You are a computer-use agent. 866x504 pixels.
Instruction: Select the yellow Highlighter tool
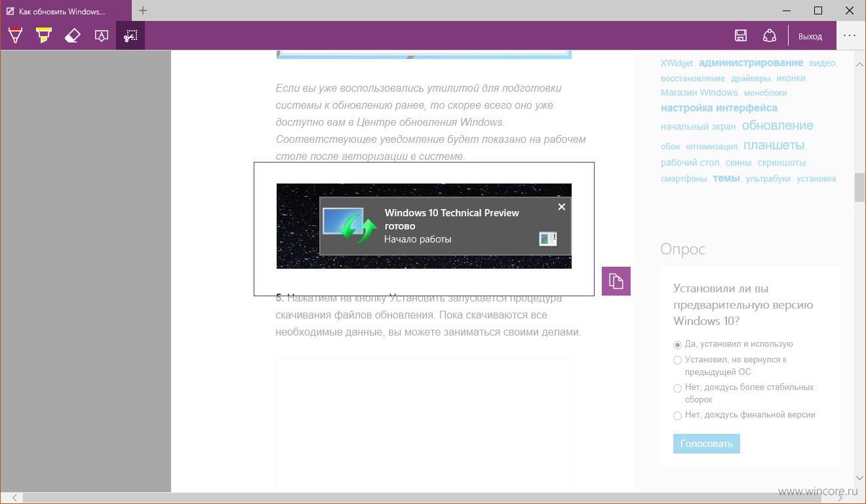[x=44, y=35]
